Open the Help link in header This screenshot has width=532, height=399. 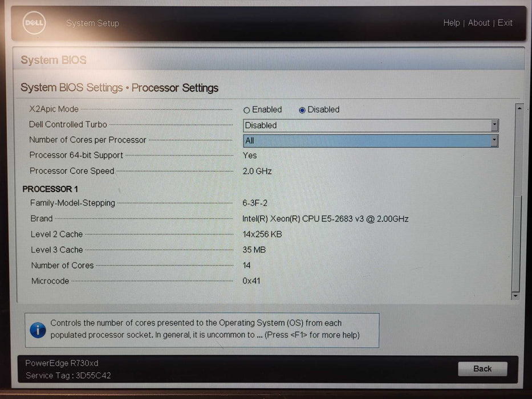pos(451,23)
